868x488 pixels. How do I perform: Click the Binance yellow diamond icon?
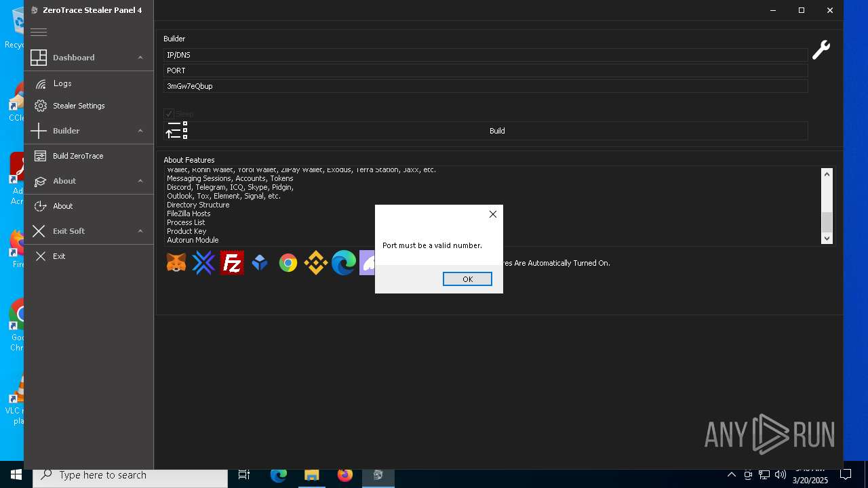click(x=316, y=263)
